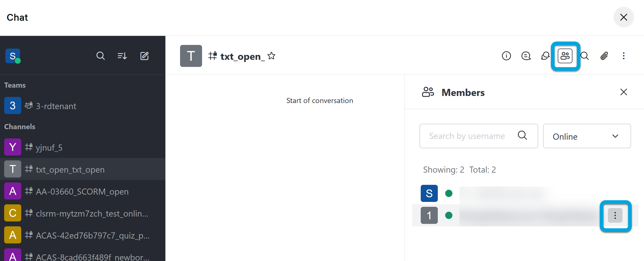Open sidebar sort display options

click(122, 56)
